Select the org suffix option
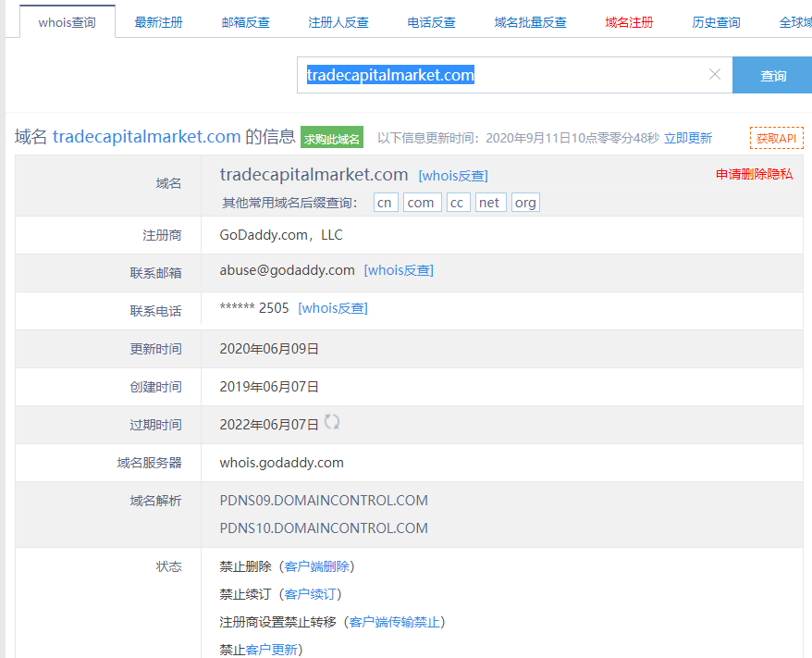The height and width of the screenshot is (658, 812). [525, 203]
